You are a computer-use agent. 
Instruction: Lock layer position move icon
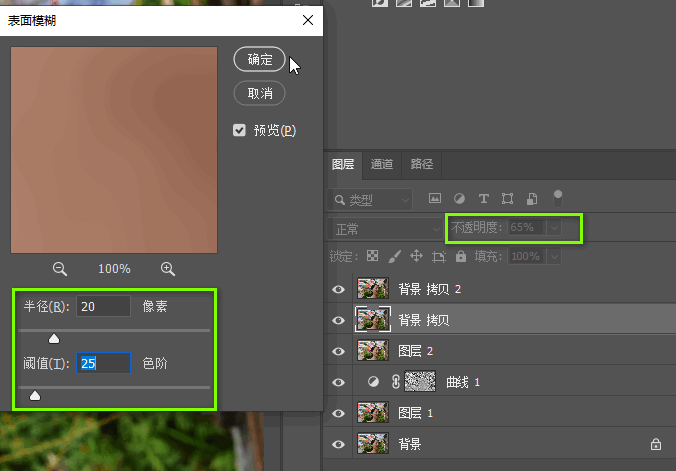click(416, 256)
